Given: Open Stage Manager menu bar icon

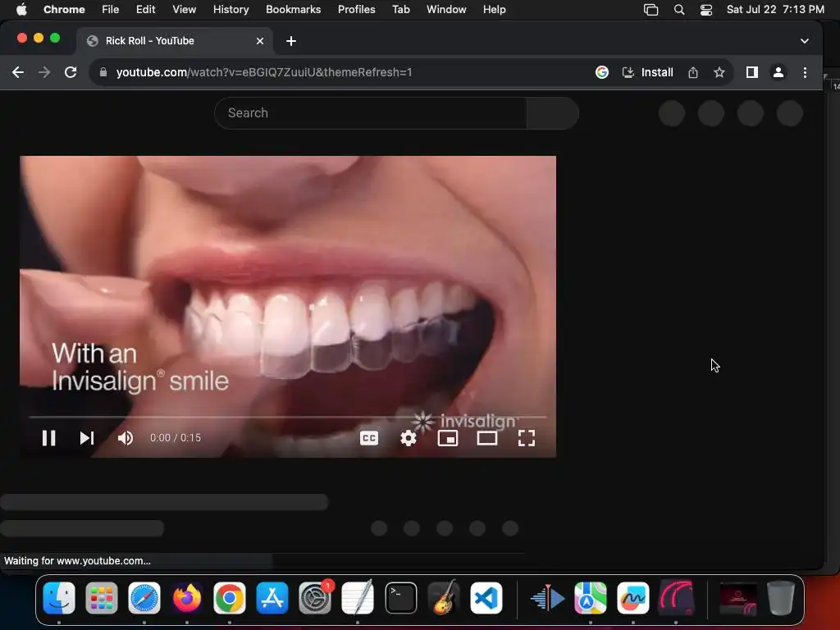Looking at the screenshot, I should 651,10.
